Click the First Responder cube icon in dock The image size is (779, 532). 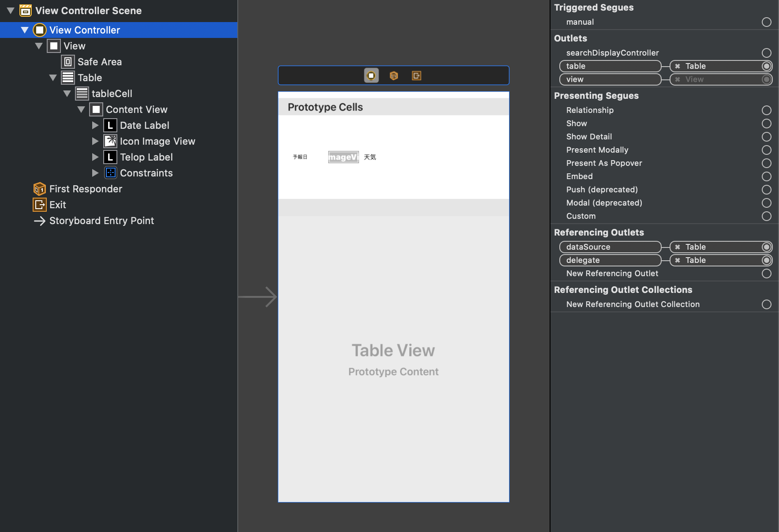point(394,76)
